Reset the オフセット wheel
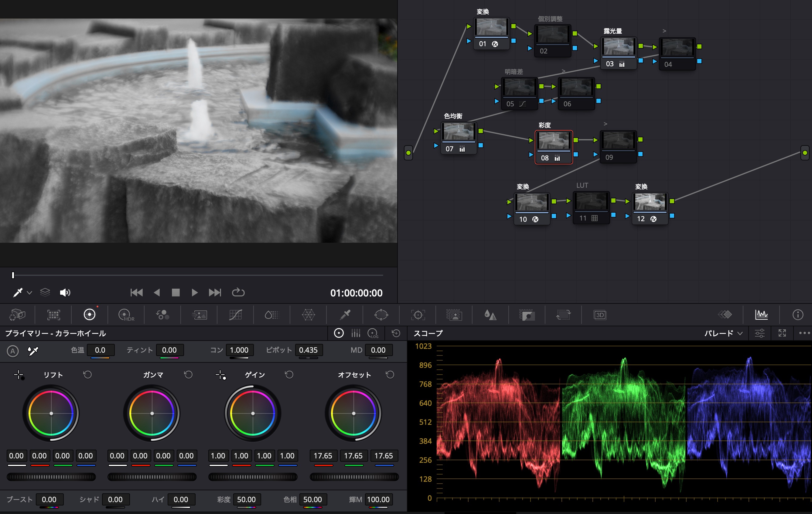The image size is (812, 514). (x=390, y=375)
